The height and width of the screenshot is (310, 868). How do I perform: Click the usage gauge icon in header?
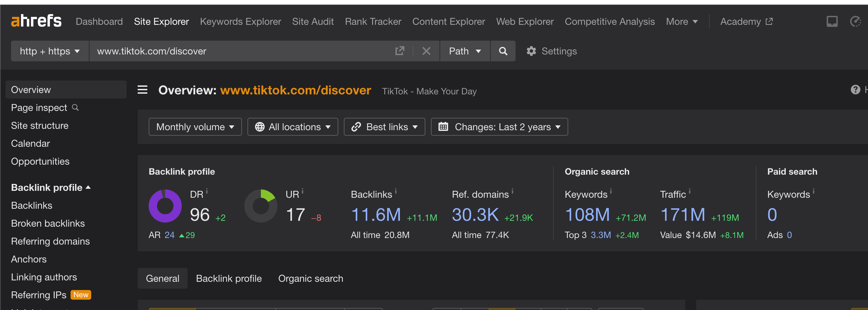pyautogui.click(x=855, y=21)
